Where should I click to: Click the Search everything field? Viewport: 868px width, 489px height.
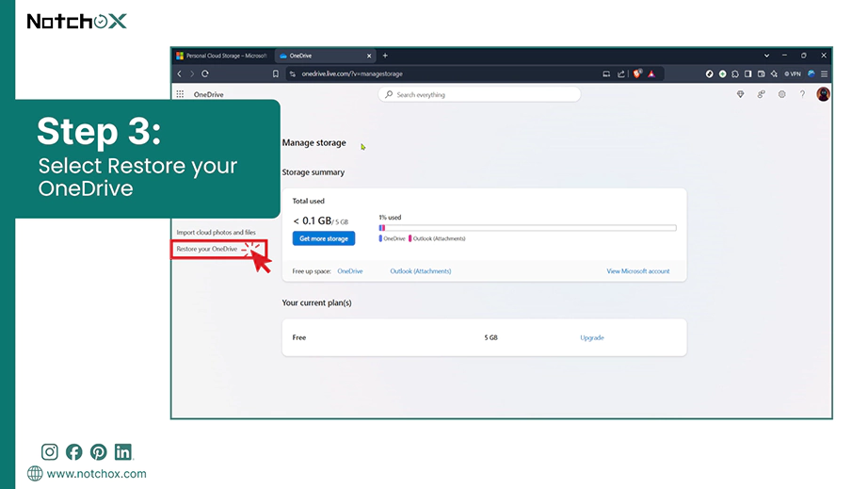[479, 95]
